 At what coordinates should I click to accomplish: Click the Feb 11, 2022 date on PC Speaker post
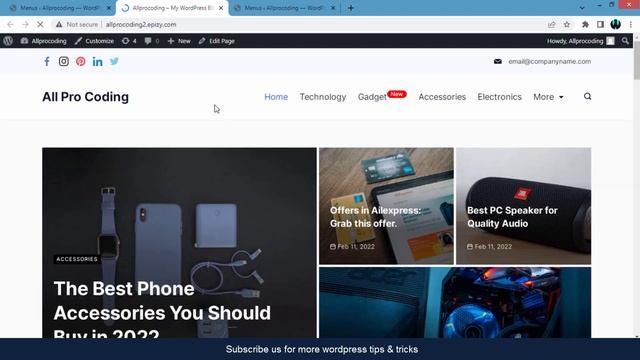pyautogui.click(x=489, y=247)
